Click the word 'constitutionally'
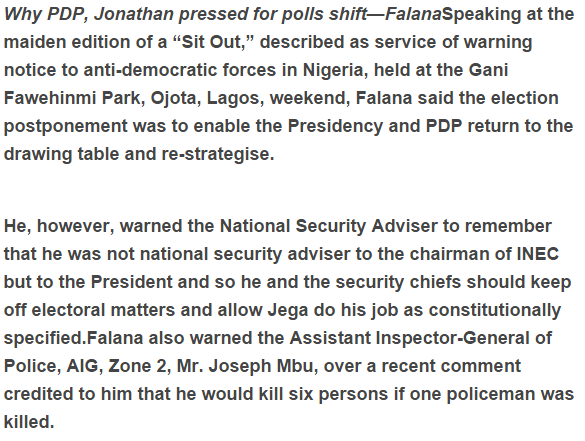The image size is (585, 441). [494, 311]
